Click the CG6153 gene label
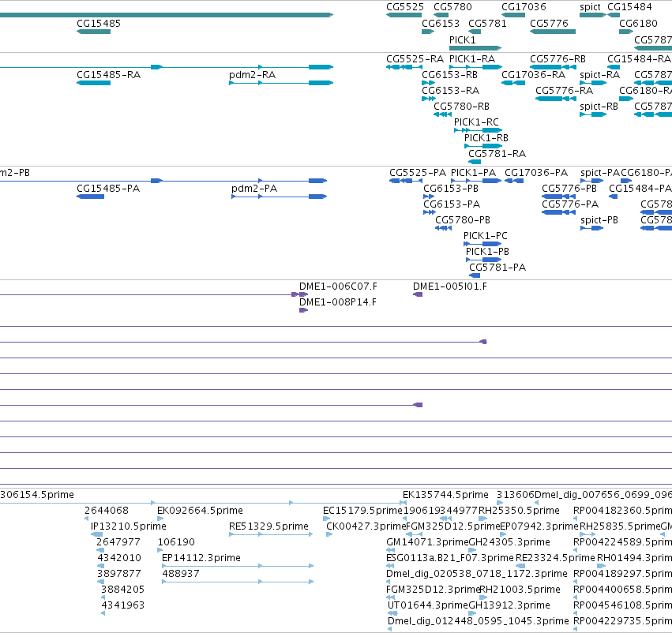The width and height of the screenshot is (672, 633). (441, 24)
